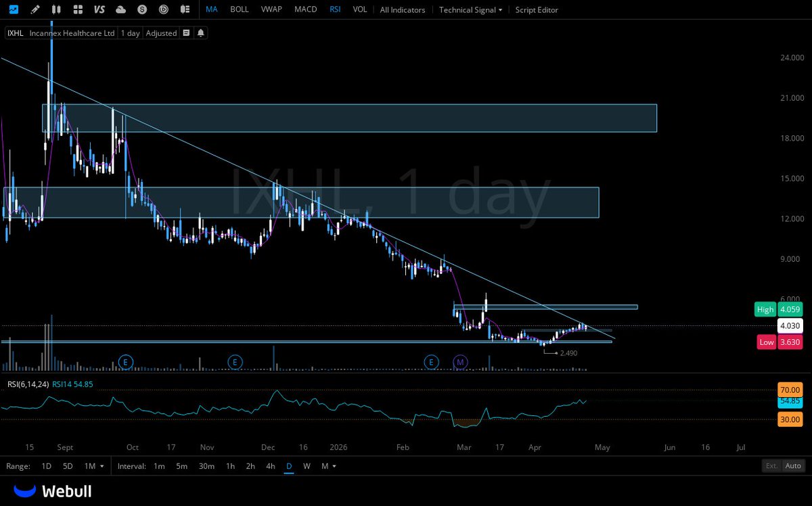
Task: Expand the M monthly interval dropdown
Action: 328,466
